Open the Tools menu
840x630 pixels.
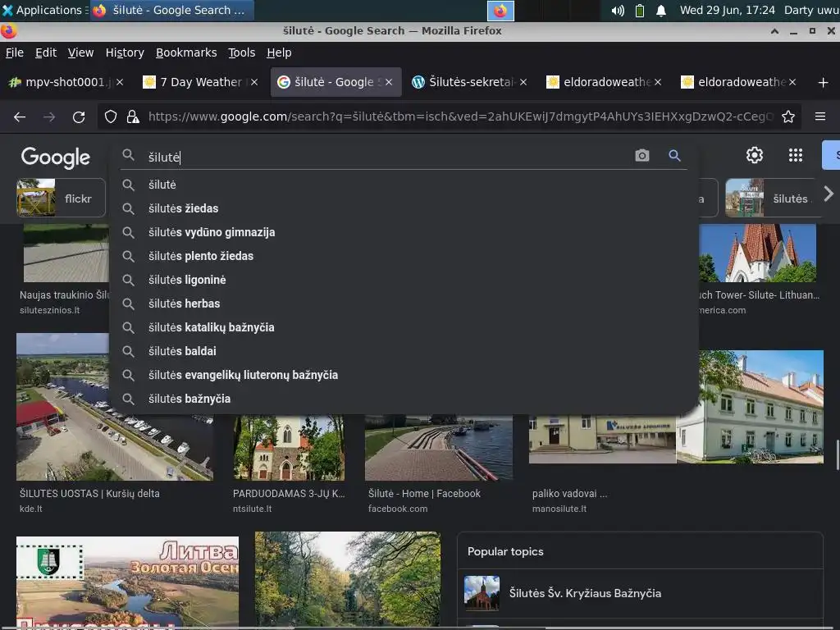point(242,52)
